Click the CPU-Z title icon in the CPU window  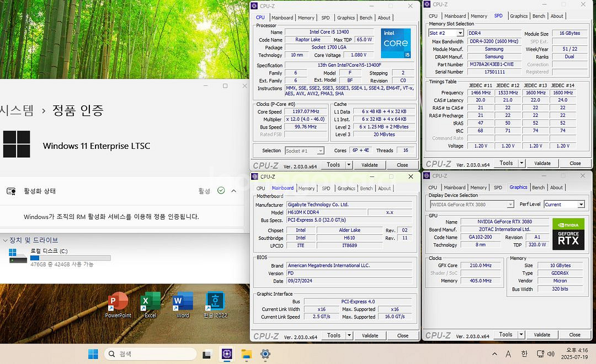[x=254, y=6]
